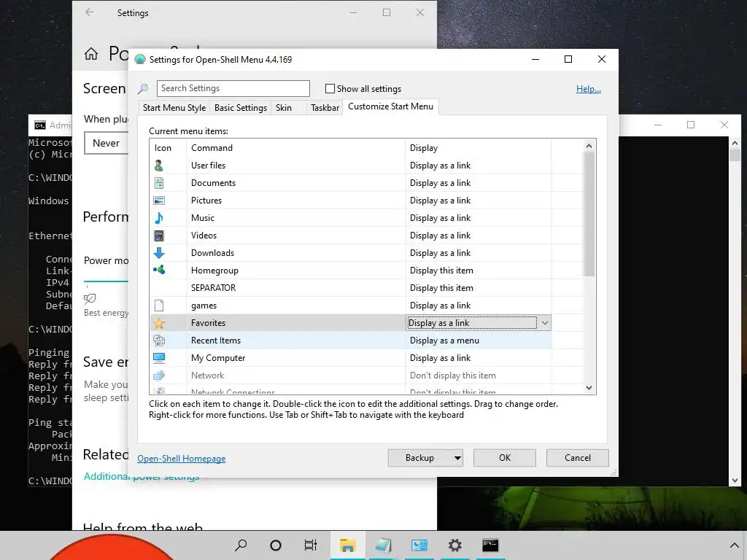Select the Downloads arrow icon

point(159,253)
